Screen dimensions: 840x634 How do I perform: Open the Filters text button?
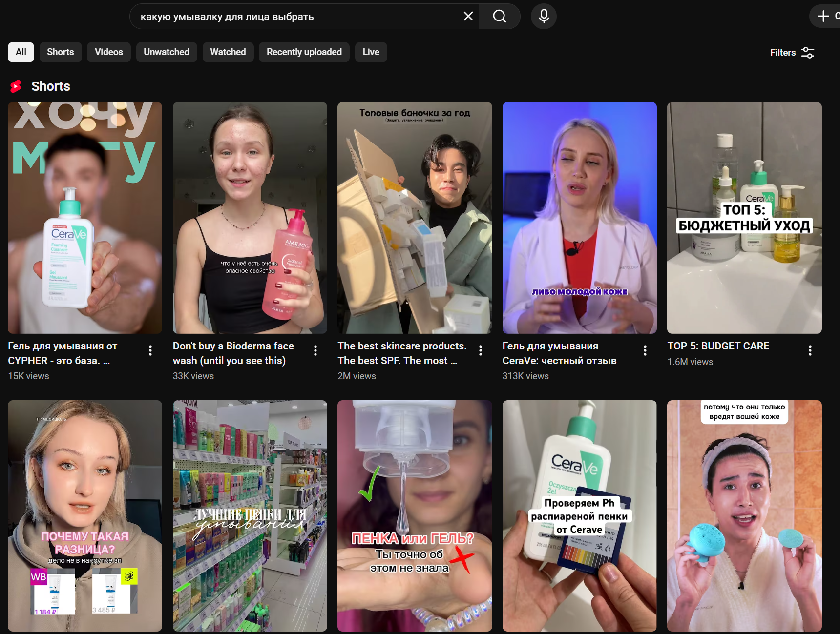coord(783,53)
